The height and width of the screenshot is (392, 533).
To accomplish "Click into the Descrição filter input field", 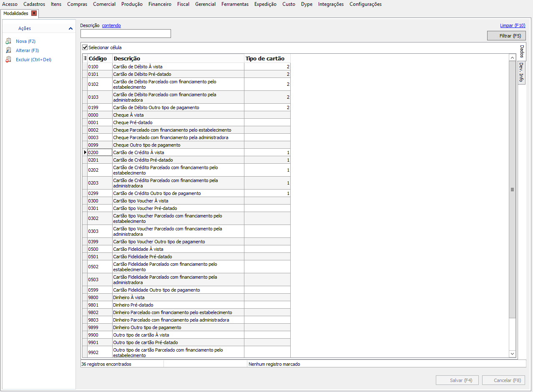I will [x=126, y=34].
